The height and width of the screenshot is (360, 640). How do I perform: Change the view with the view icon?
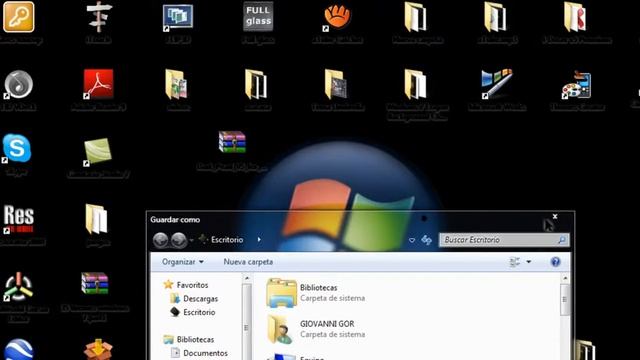[515, 262]
